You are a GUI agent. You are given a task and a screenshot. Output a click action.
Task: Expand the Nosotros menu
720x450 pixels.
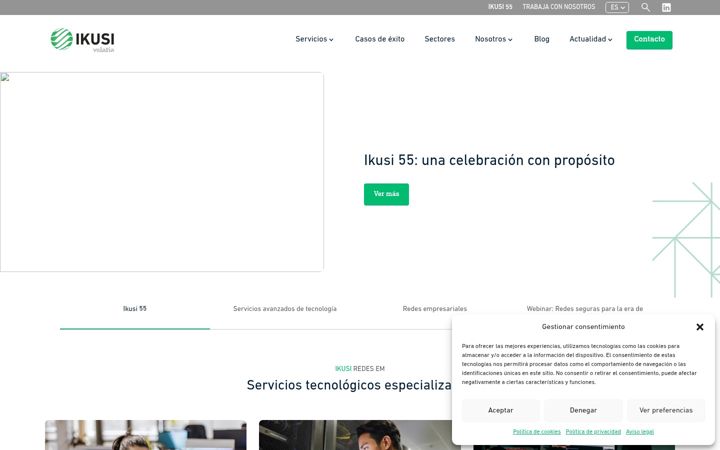[x=494, y=39]
